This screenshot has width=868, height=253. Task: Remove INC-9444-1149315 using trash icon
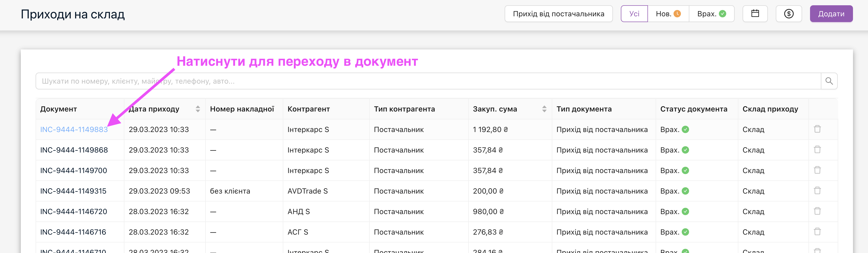click(817, 191)
